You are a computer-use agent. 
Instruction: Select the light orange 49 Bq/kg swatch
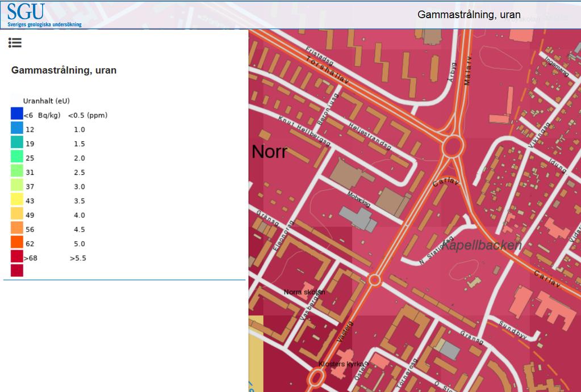click(x=17, y=213)
